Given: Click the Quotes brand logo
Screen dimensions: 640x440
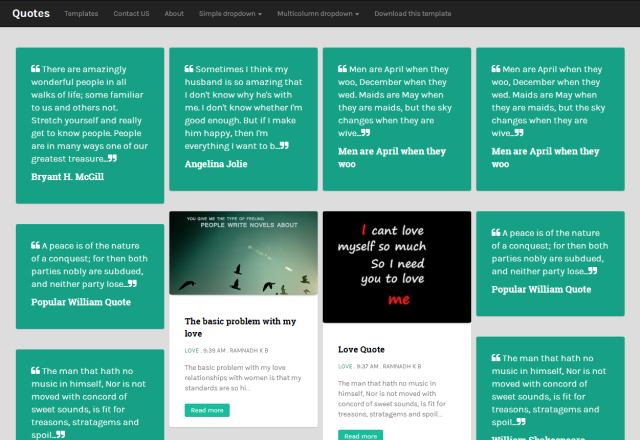Looking at the screenshot, I should pyautogui.click(x=31, y=13).
